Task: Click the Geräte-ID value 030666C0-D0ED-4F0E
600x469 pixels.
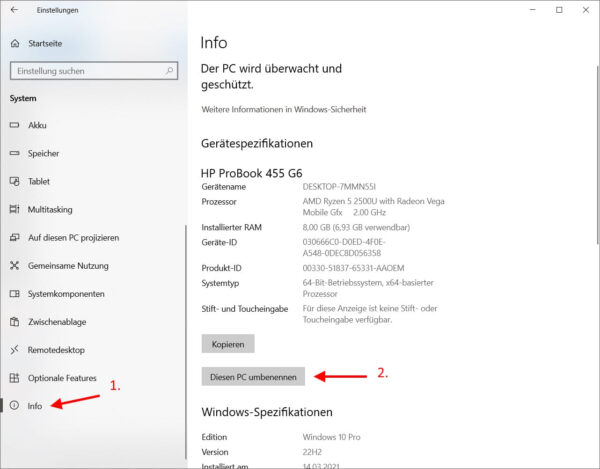Action: (344, 248)
